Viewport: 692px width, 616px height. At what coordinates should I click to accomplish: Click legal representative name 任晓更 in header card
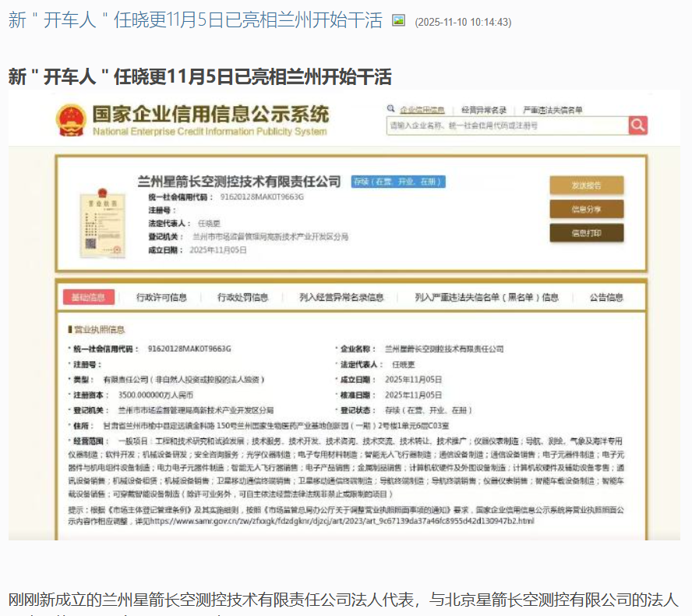click(x=209, y=224)
